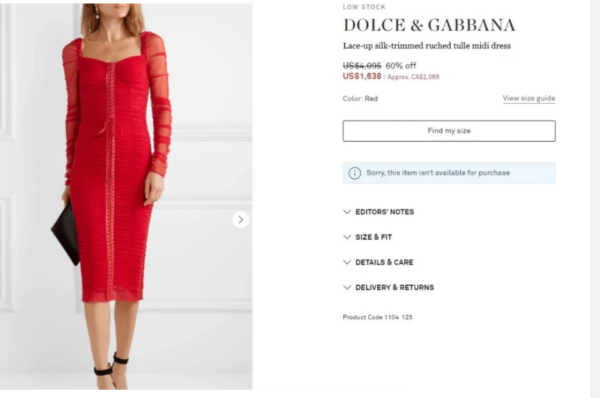The height and width of the screenshot is (398, 600).
Task: Click the discounted US$1,638 price
Action: [362, 76]
